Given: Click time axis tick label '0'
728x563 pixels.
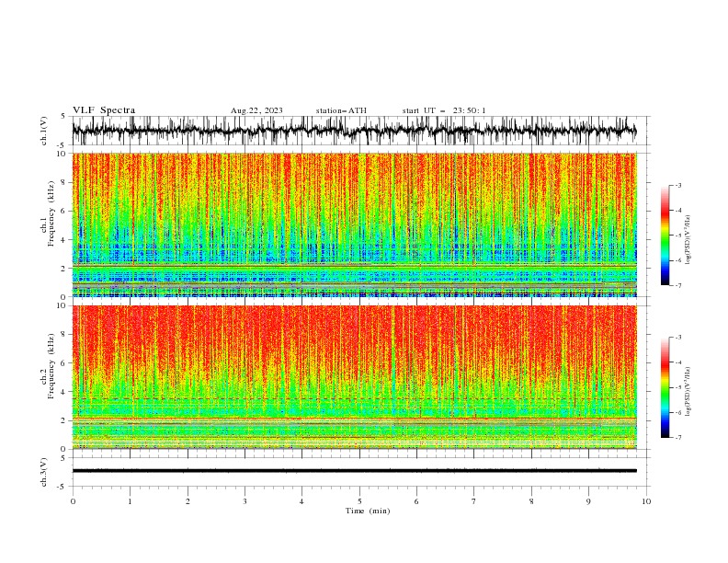Looking at the screenshot, I should pos(73,501).
